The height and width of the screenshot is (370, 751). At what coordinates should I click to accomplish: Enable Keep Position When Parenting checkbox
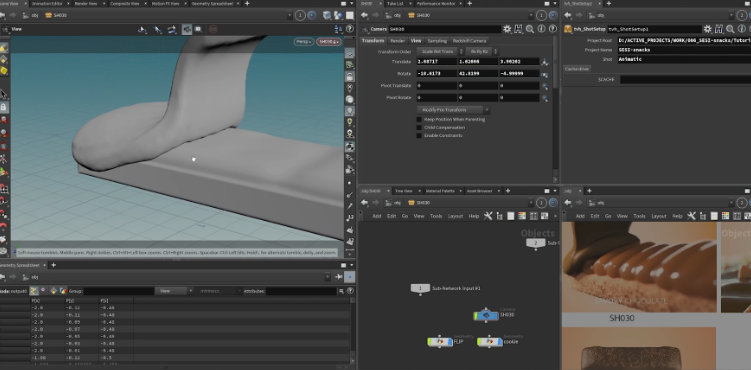(x=419, y=119)
